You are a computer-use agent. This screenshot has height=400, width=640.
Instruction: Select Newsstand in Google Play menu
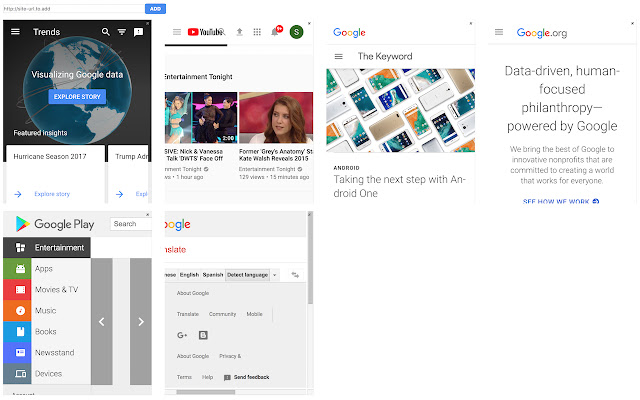click(x=47, y=352)
